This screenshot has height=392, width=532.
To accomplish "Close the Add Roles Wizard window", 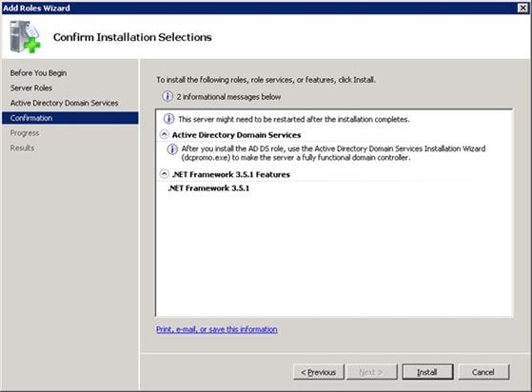I will point(522,8).
